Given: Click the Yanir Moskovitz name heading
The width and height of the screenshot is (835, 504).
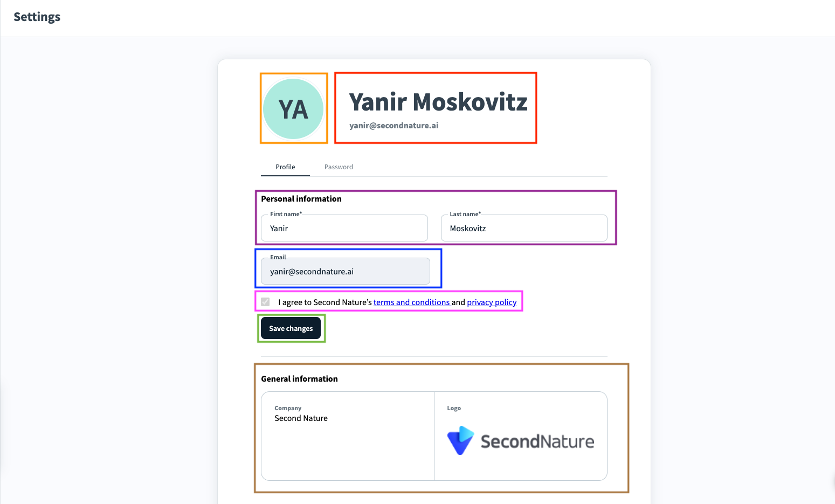Looking at the screenshot, I should [x=438, y=102].
